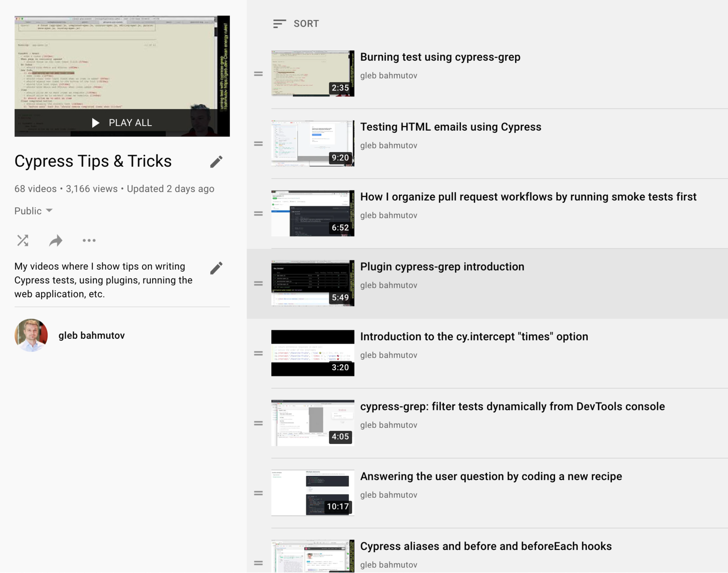Open gleb bahmutov channel avatar

coord(31,335)
